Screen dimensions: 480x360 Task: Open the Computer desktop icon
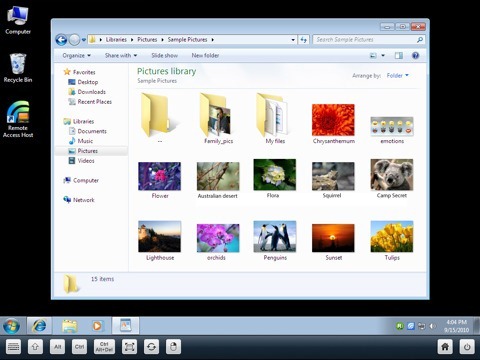point(18,21)
